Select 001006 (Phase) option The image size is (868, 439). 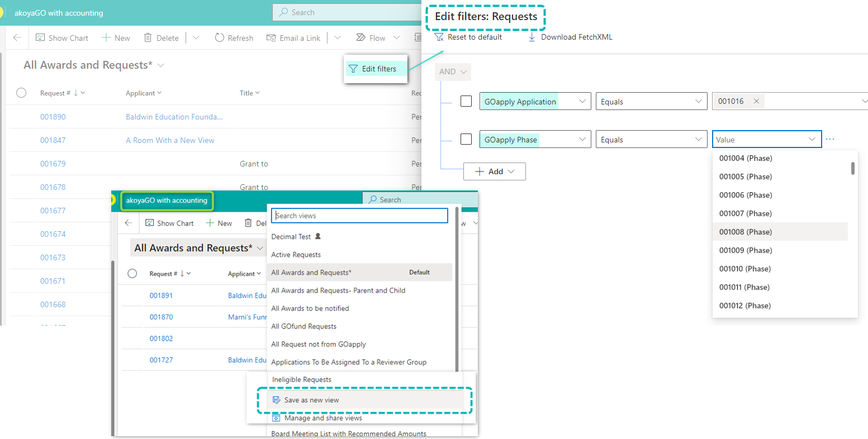click(780, 195)
